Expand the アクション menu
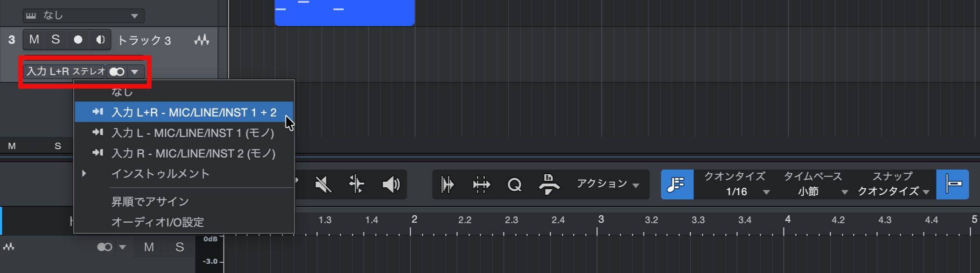Viewport: 980px width, 273px height. pyautogui.click(x=608, y=184)
